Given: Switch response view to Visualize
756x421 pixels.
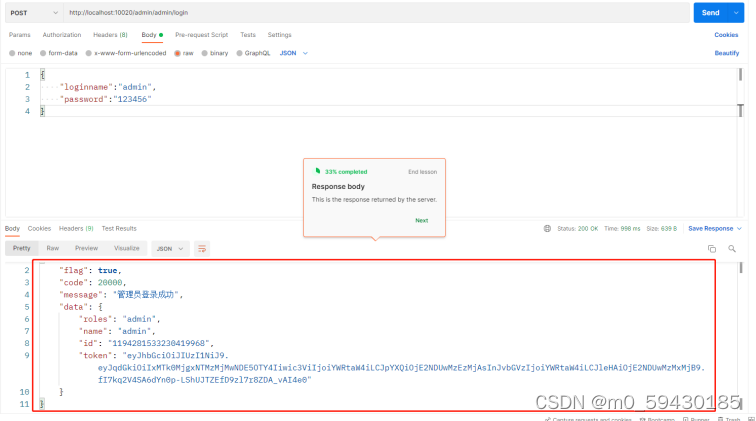Looking at the screenshot, I should [127, 248].
